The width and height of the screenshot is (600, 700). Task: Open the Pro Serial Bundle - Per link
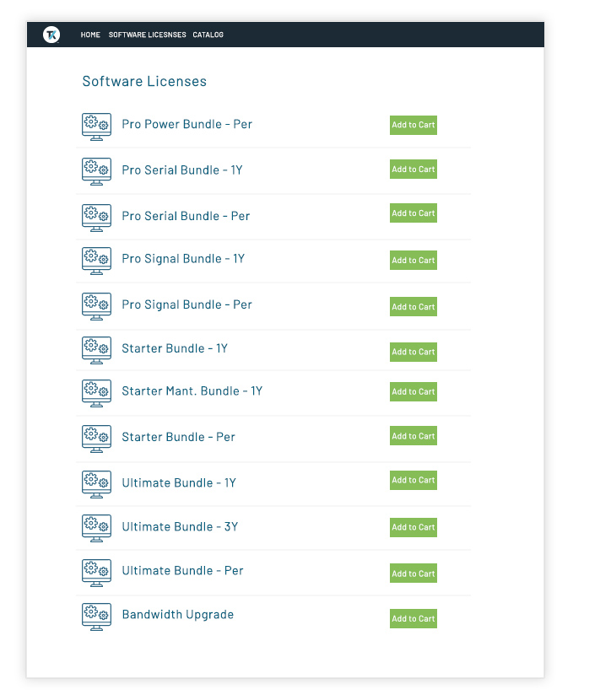186,216
